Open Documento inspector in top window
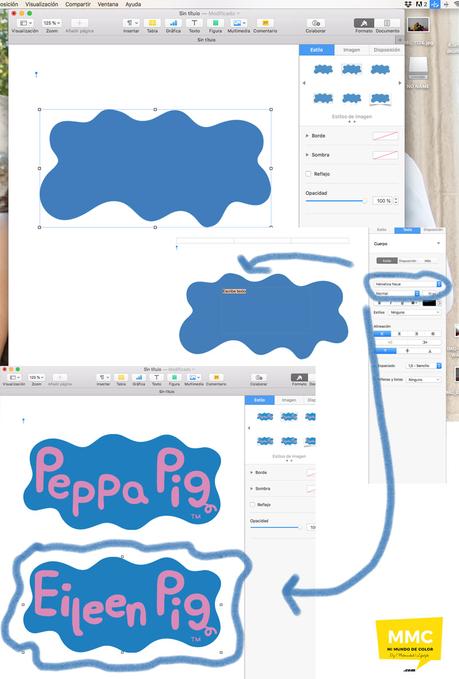This screenshot has height=679, width=459. pos(387,23)
